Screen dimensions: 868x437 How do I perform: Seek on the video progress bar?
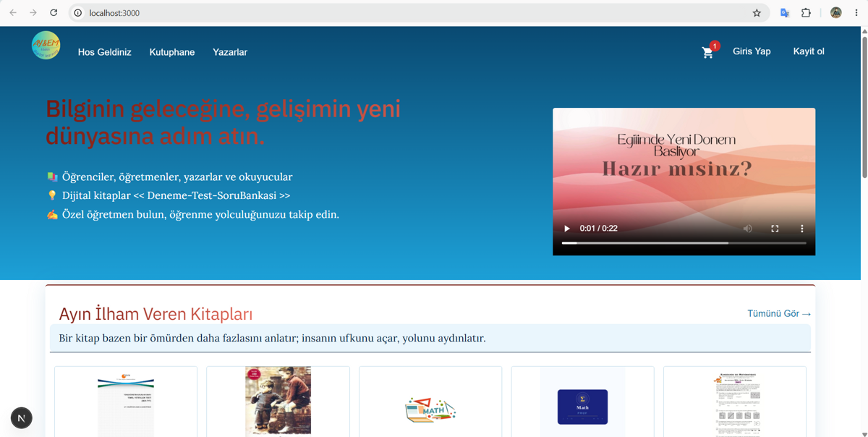coord(684,243)
